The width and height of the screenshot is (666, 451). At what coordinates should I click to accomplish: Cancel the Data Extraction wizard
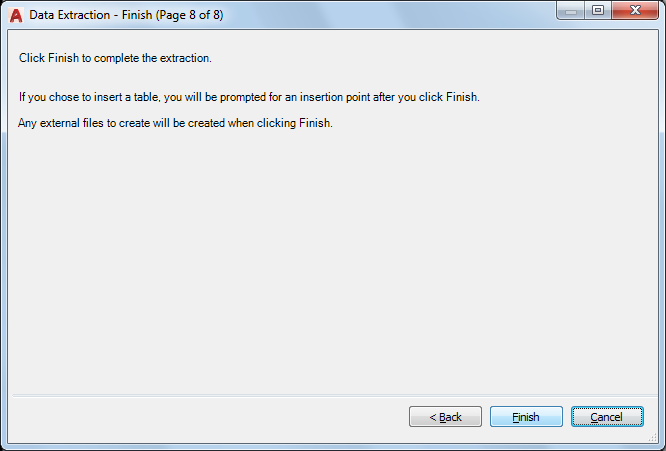[607, 417]
